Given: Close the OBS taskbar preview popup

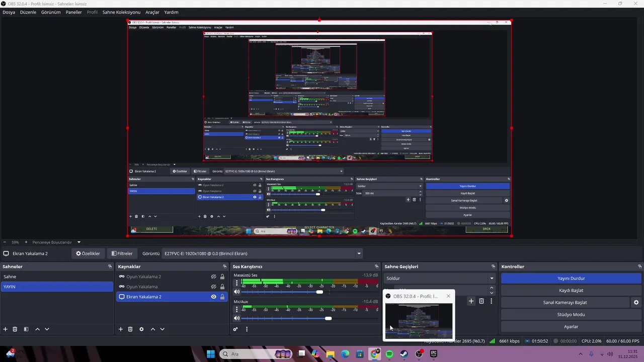Looking at the screenshot, I should coord(448,296).
